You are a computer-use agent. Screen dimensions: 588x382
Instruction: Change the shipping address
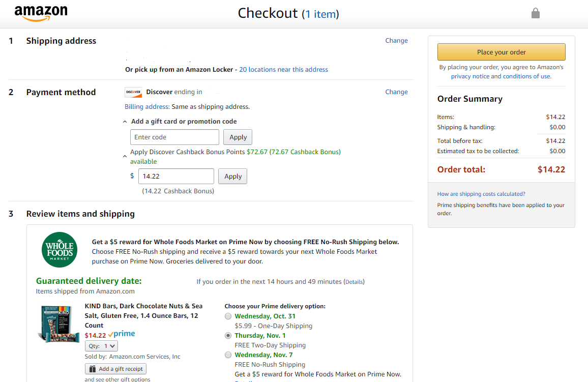396,41
